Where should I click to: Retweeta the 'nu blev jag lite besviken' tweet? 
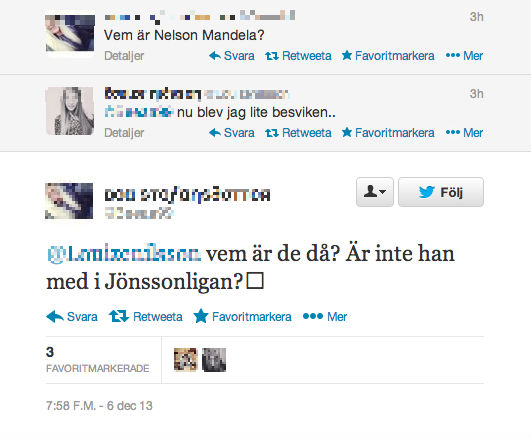(298, 132)
